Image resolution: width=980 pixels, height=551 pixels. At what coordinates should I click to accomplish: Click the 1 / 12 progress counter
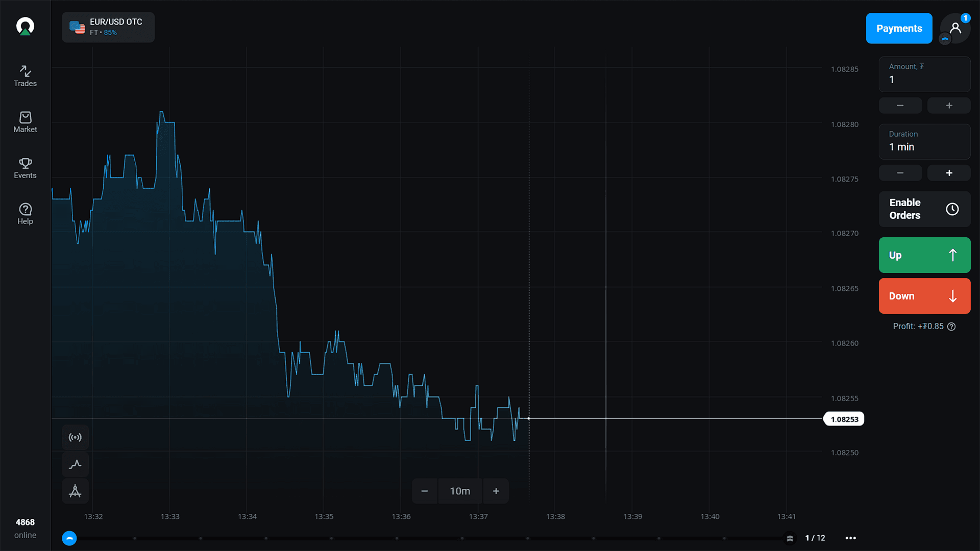coord(815,538)
